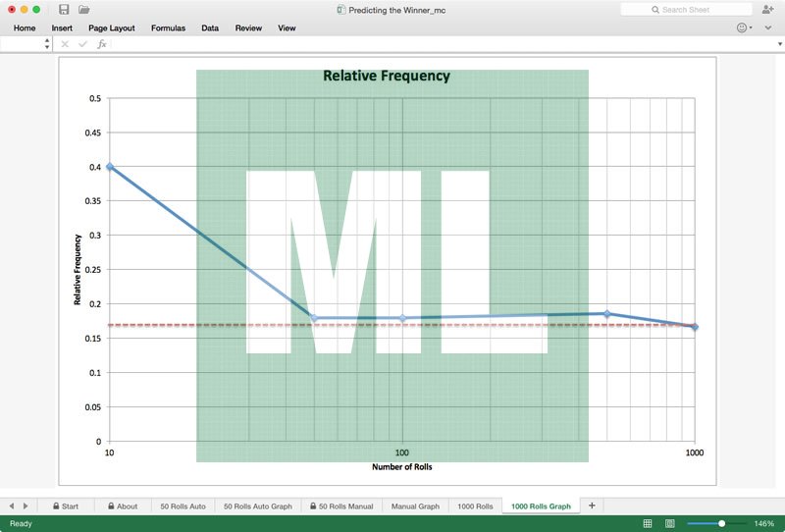Click the zoom slider handle

pos(722,524)
